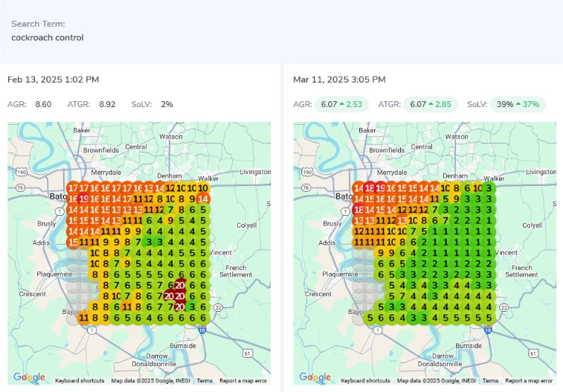Viewport: 563px width, 392px height.
Task: Open Keyboard shortcuts on the Mar 11 map
Action: [x=366, y=381]
